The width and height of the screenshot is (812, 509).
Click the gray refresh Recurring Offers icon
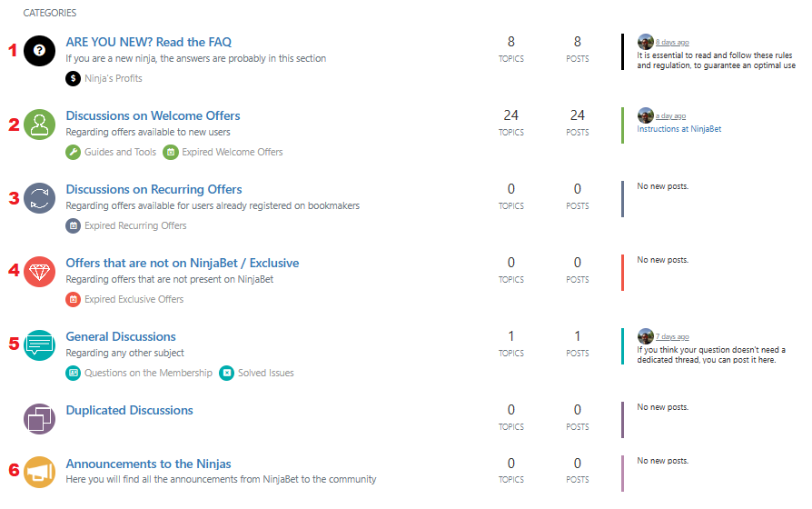pyautogui.click(x=39, y=198)
